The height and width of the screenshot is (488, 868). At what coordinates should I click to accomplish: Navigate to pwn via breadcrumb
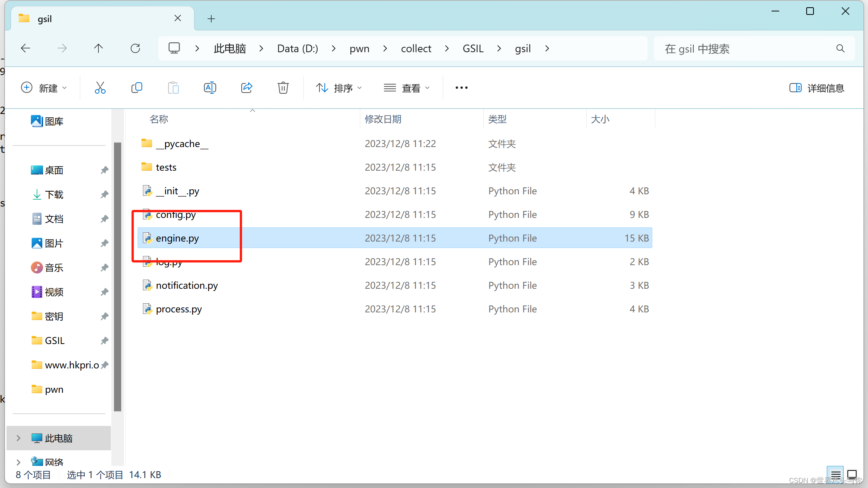coord(359,48)
